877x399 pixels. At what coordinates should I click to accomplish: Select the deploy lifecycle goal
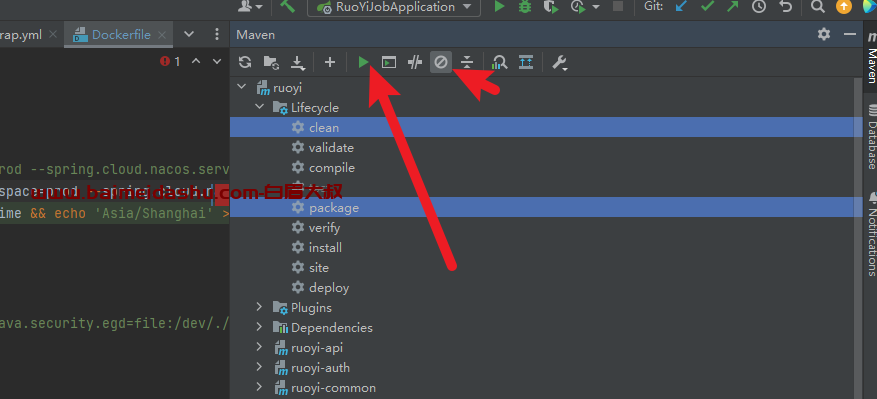point(546,288)
